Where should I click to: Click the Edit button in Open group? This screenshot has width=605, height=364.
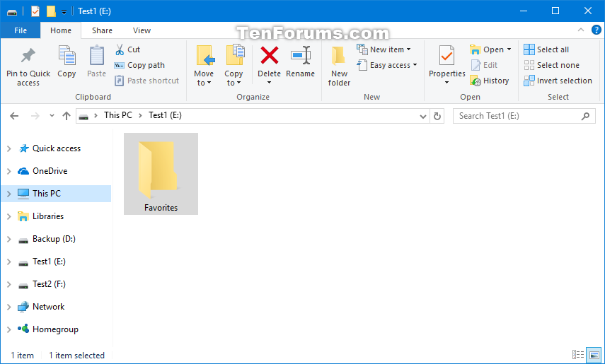point(484,65)
